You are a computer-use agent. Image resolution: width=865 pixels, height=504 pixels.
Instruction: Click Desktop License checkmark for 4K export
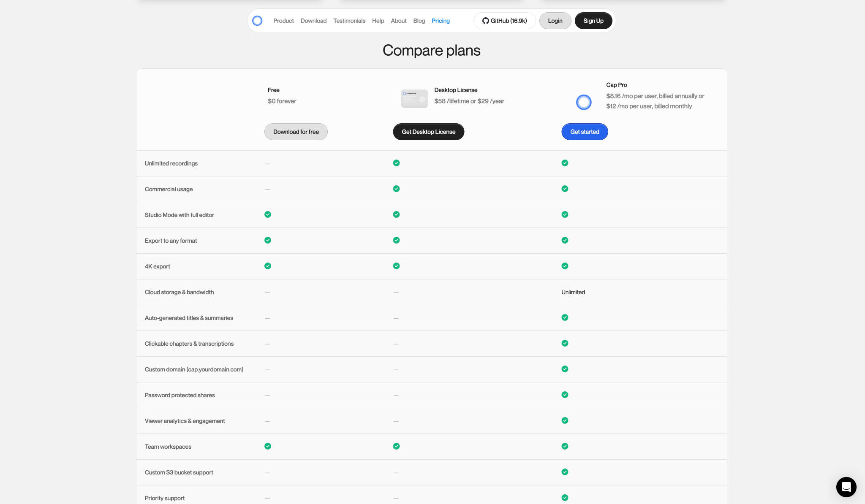pyautogui.click(x=396, y=266)
